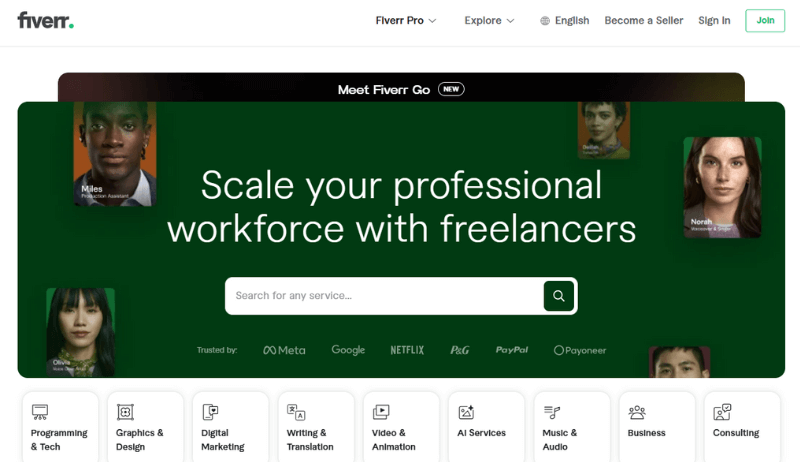
Task: Click the AI Services icon
Action: click(466, 412)
